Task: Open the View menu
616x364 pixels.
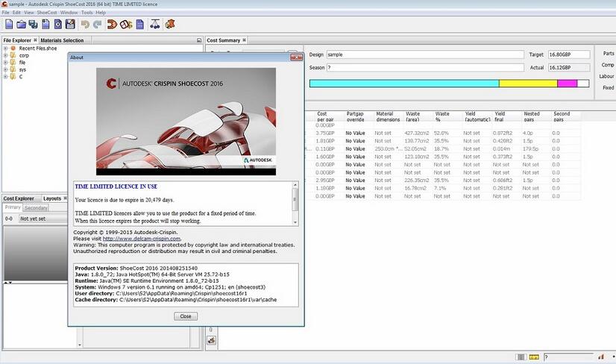Action: pos(29,13)
